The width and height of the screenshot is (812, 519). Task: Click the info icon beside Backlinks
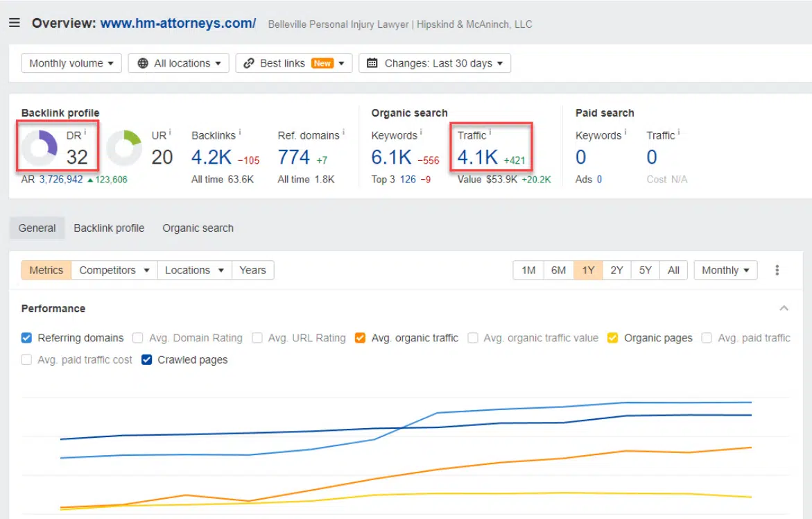coord(240,133)
